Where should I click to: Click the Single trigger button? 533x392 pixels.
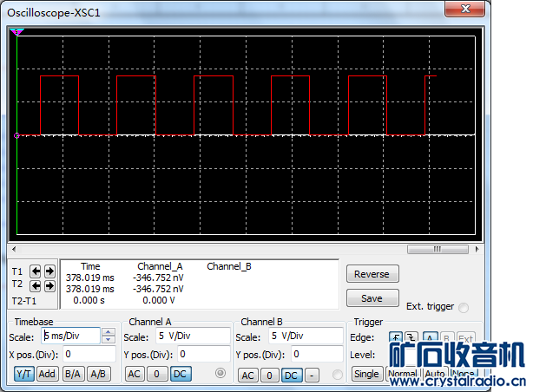coord(367,374)
